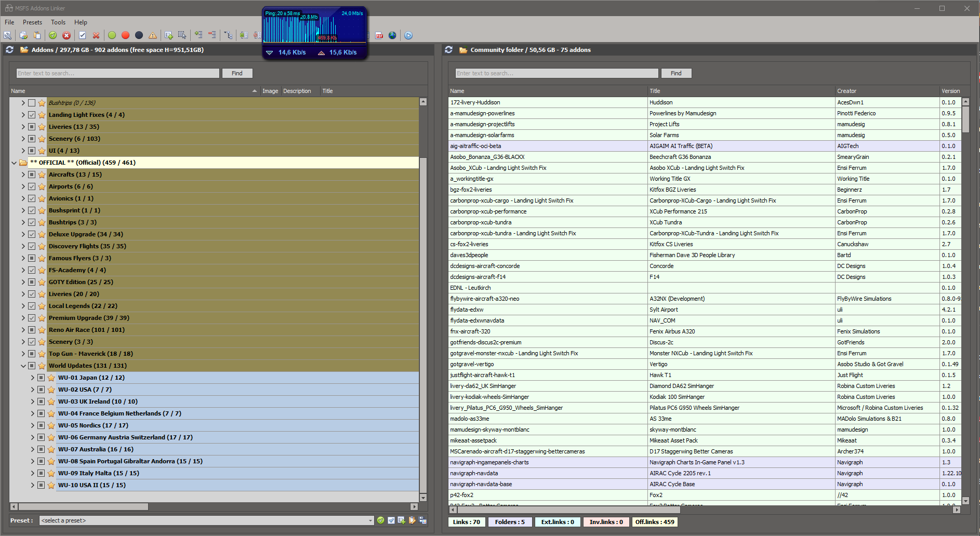
Task: Click the Off.links : 459 status button
Action: click(654, 522)
